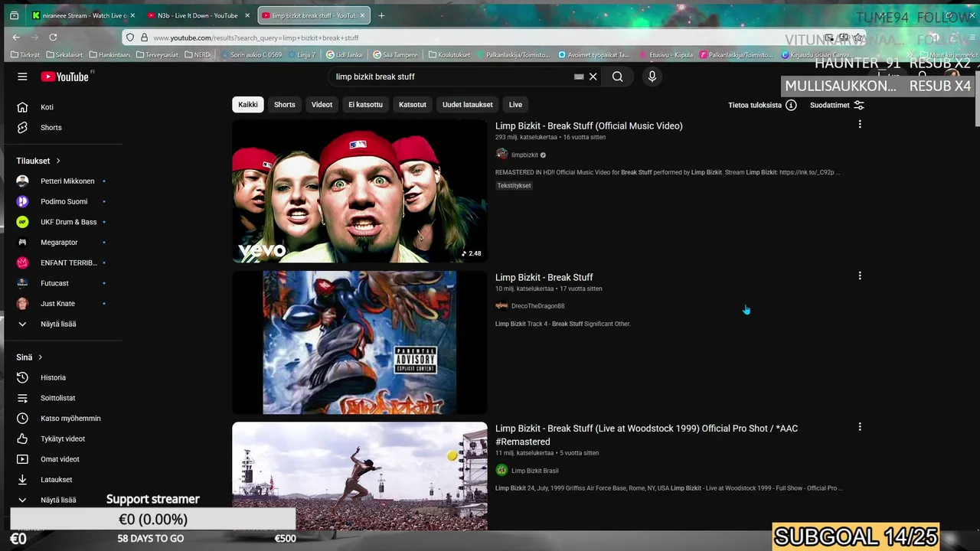Click the Vevo official video thumbnail
The height and width of the screenshot is (551, 980).
coord(360,191)
